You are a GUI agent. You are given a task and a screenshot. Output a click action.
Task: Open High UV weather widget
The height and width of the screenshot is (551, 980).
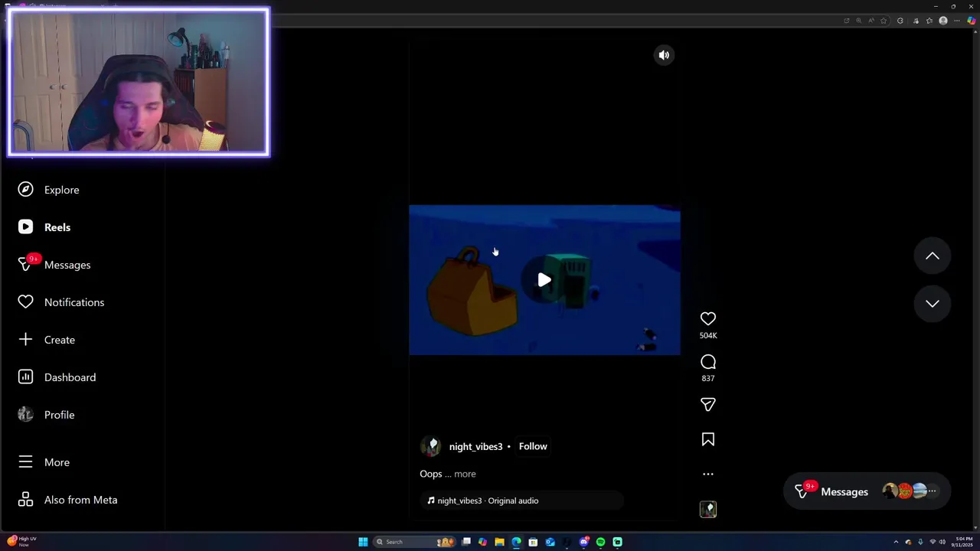click(21, 541)
